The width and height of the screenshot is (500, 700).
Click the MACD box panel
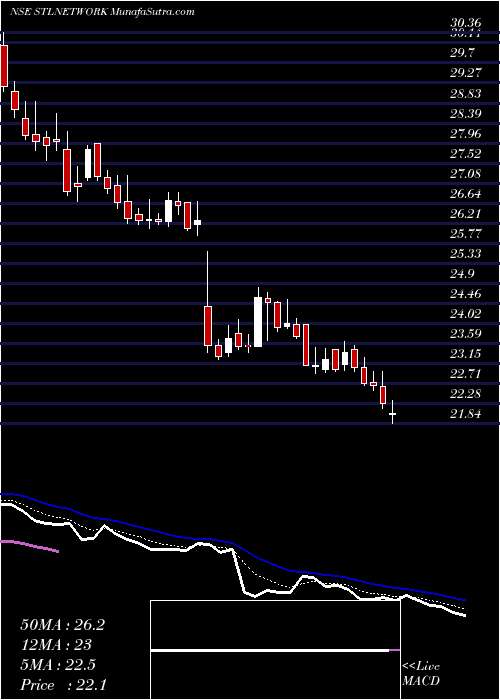275,650
